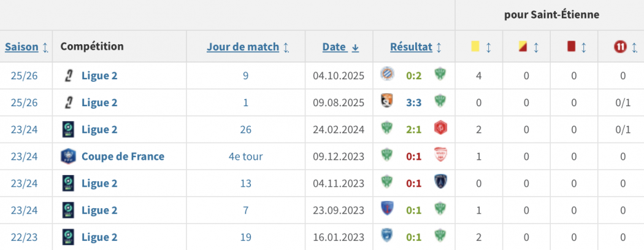Open the 4e tour matchday link
Viewport: 644px width, 250px height.
pos(245,156)
